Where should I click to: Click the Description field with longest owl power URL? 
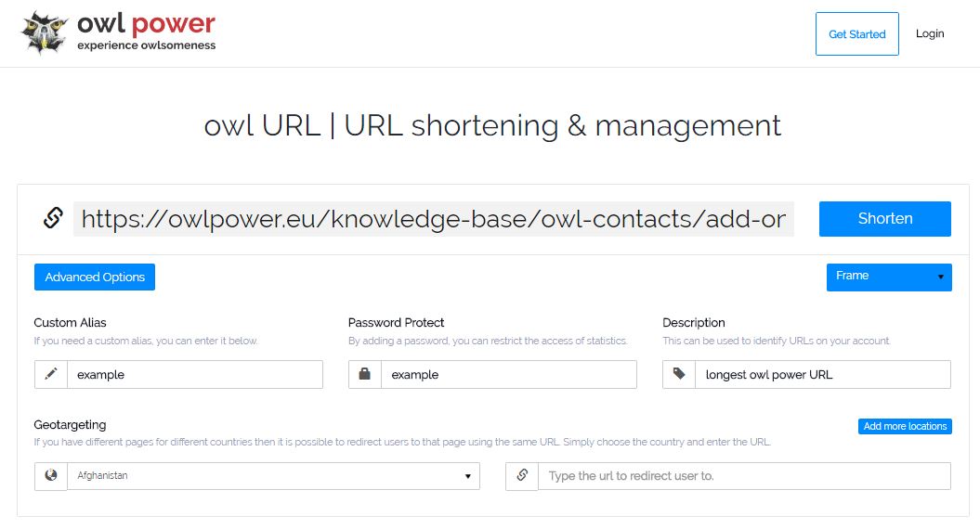tap(823, 374)
